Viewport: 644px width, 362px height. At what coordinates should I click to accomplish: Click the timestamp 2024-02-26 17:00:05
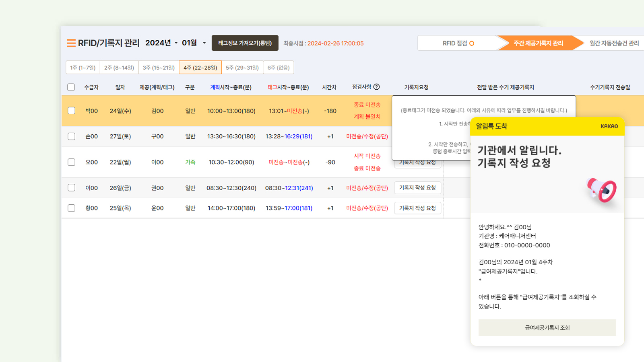tap(335, 43)
